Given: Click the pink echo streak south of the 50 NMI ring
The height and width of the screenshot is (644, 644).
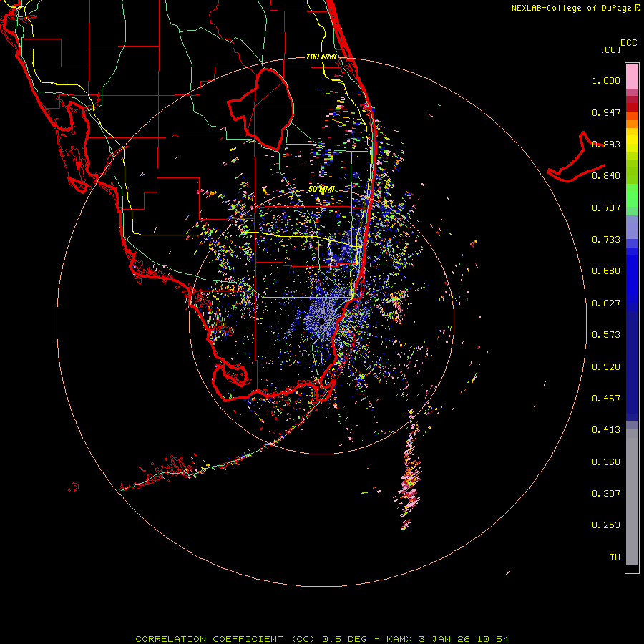Looking at the screenshot, I should (409, 470).
